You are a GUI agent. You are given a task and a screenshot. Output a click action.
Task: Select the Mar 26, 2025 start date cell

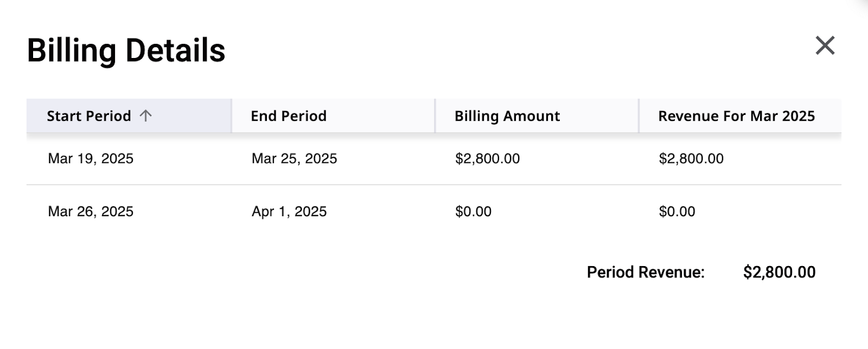pos(91,211)
